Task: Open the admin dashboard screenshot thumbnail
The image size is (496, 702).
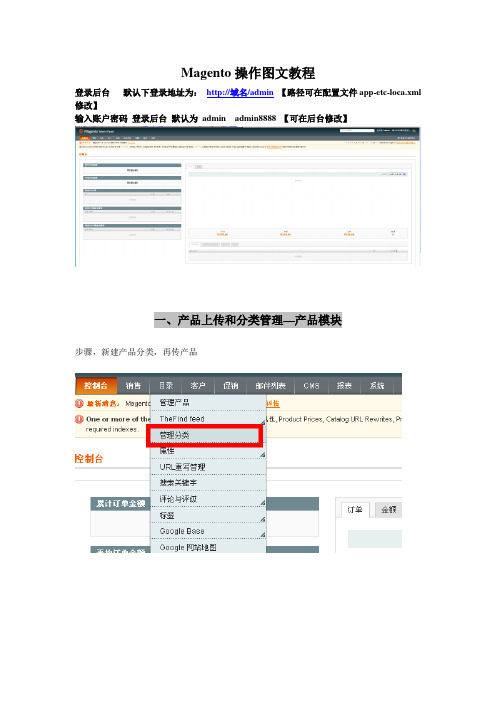Action: (x=248, y=197)
